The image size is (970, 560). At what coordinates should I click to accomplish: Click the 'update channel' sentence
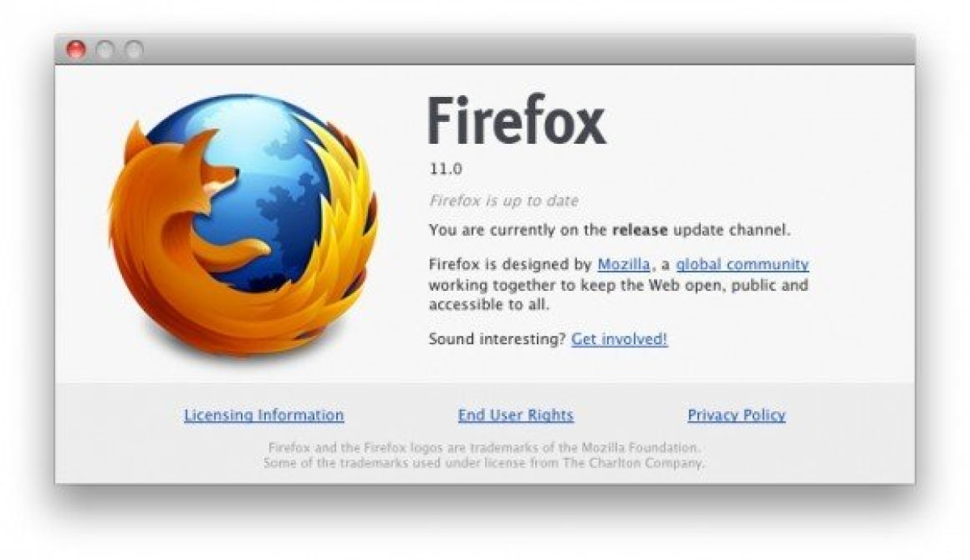[609, 230]
